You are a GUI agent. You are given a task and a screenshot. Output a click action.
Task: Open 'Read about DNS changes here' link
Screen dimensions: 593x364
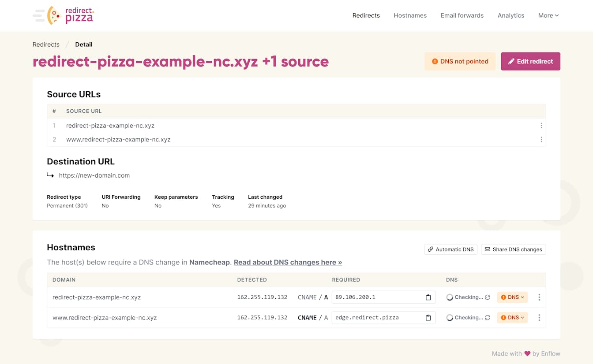tap(288, 262)
